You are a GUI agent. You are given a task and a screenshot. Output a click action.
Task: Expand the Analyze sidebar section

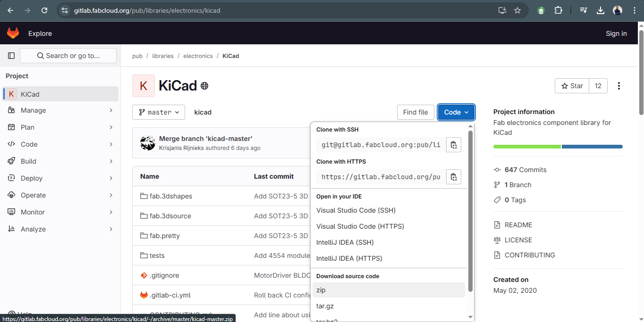(60, 229)
